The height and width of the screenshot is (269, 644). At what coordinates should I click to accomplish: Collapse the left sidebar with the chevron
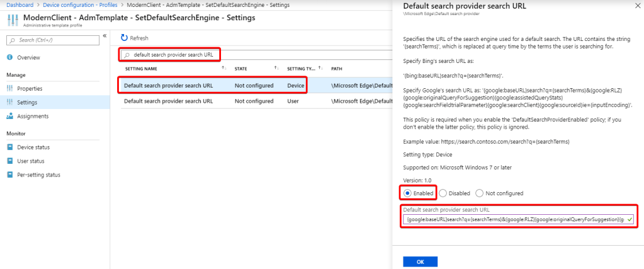coord(105,35)
